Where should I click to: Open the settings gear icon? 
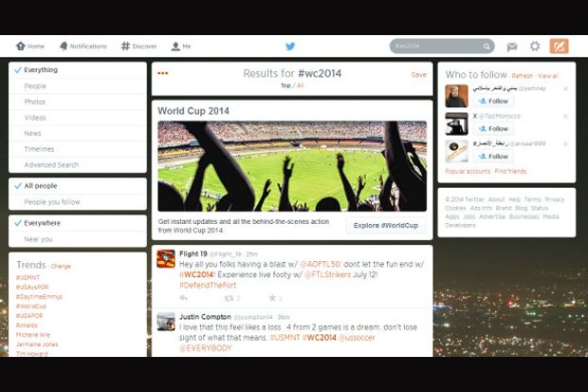point(535,47)
